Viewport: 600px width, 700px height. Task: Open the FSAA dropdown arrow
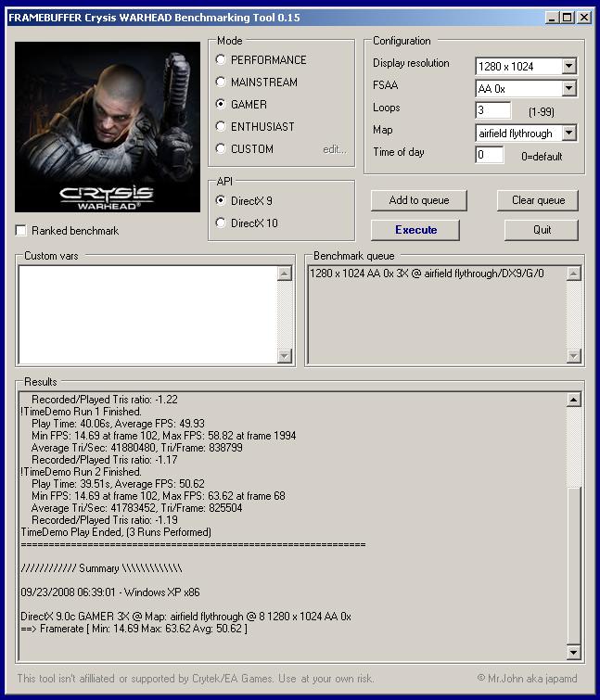point(568,88)
